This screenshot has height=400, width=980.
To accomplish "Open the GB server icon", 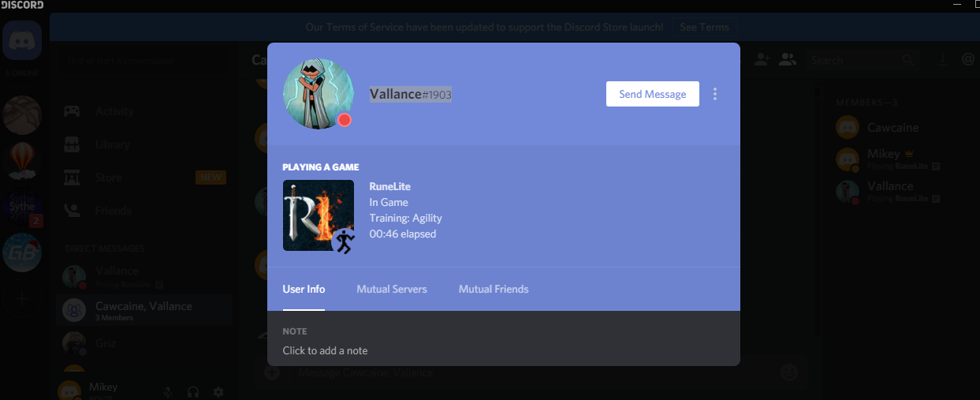I will click(x=21, y=252).
